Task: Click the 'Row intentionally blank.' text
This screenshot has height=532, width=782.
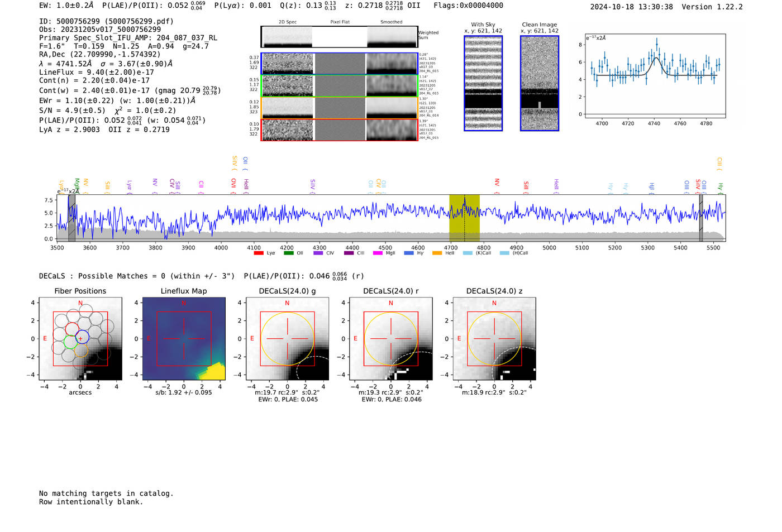Action: [91, 502]
